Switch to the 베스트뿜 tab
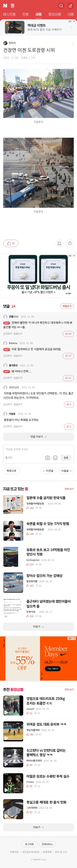This screenshot has height=868, width=77. pyautogui.click(x=9, y=14)
